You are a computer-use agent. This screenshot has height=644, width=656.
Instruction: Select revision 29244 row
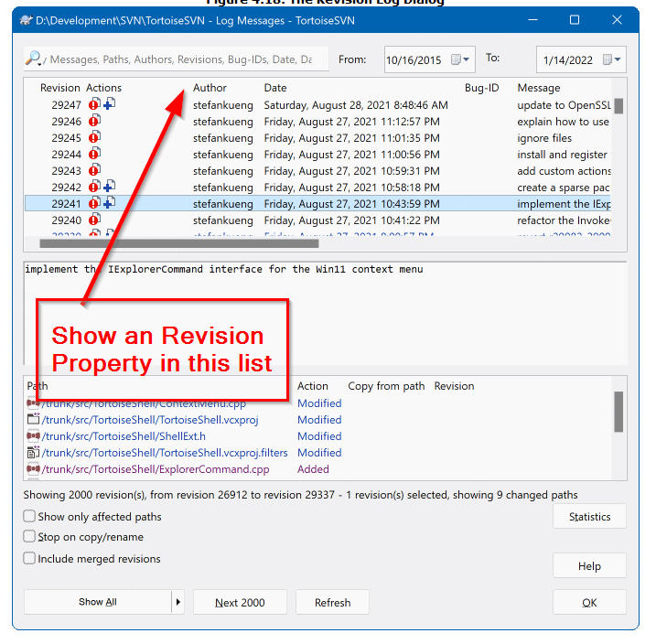pos(318,155)
